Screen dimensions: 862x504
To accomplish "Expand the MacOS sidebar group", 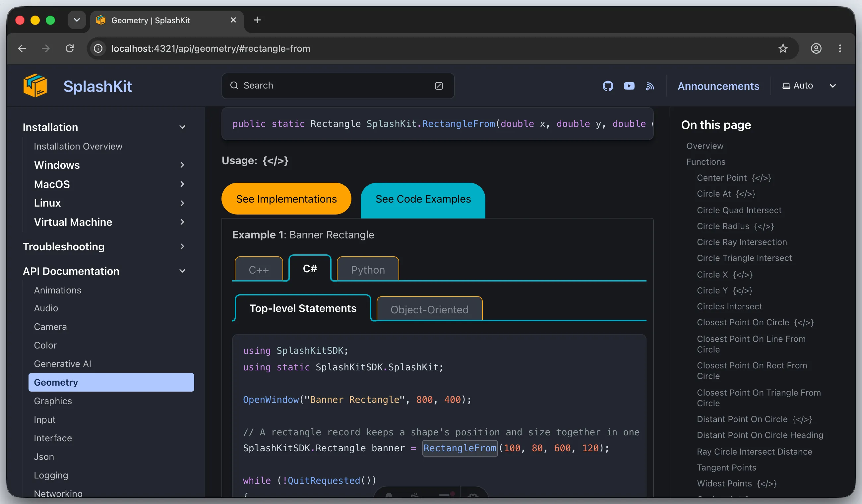I will (182, 184).
